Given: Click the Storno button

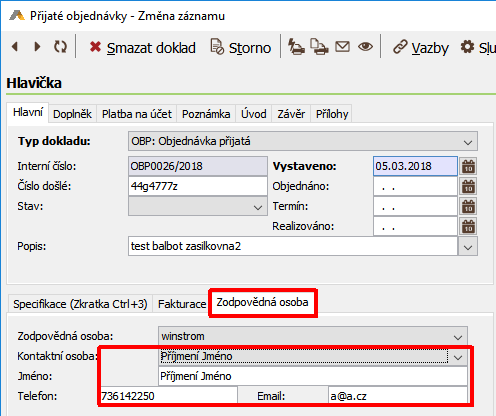Looking at the screenshot, I should (241, 48).
